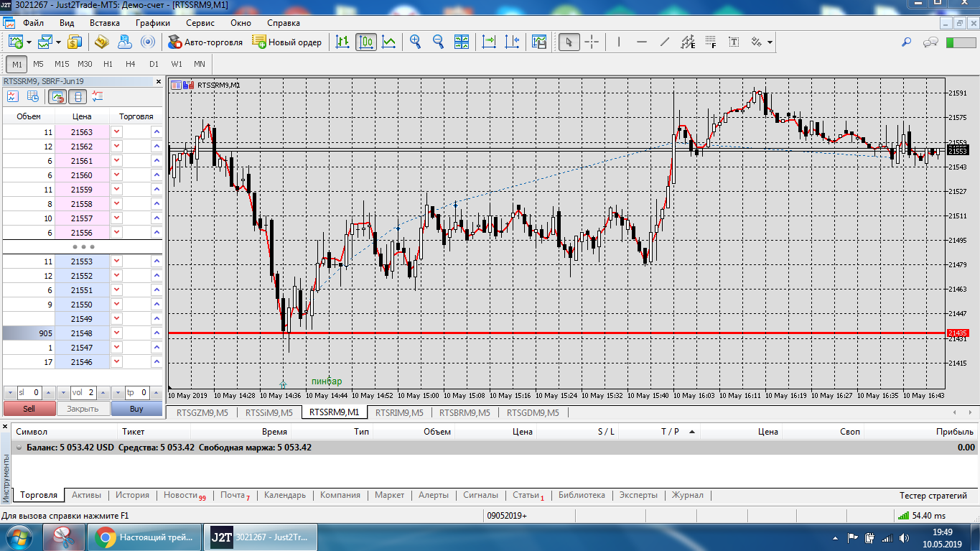
Task: Zoom in on the chart
Action: (x=415, y=42)
